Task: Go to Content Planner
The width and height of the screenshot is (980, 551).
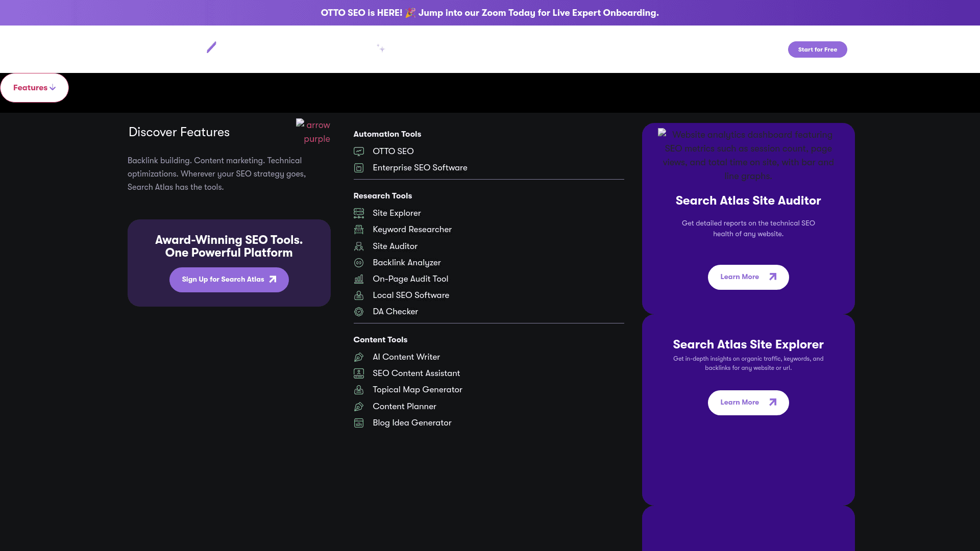Action: coord(404,407)
